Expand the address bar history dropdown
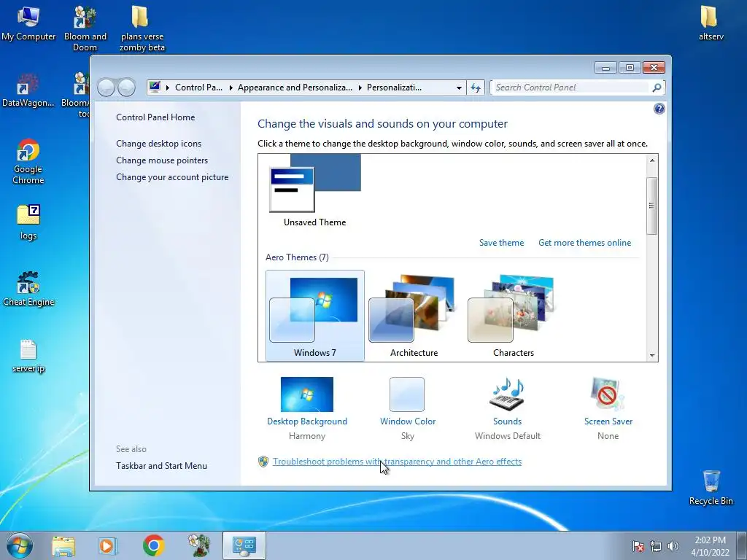 click(459, 87)
